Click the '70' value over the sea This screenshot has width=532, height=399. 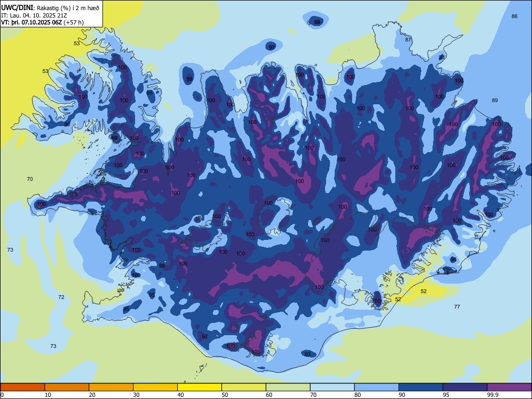pos(30,179)
